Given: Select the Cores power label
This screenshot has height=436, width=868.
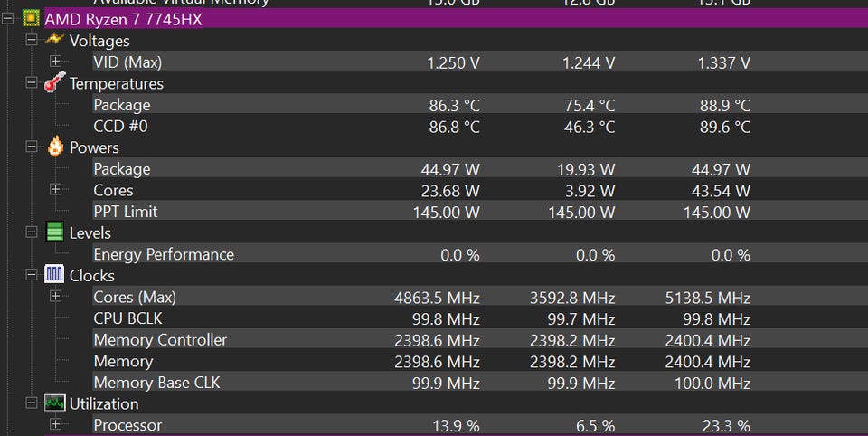Looking at the screenshot, I should 114,190.
